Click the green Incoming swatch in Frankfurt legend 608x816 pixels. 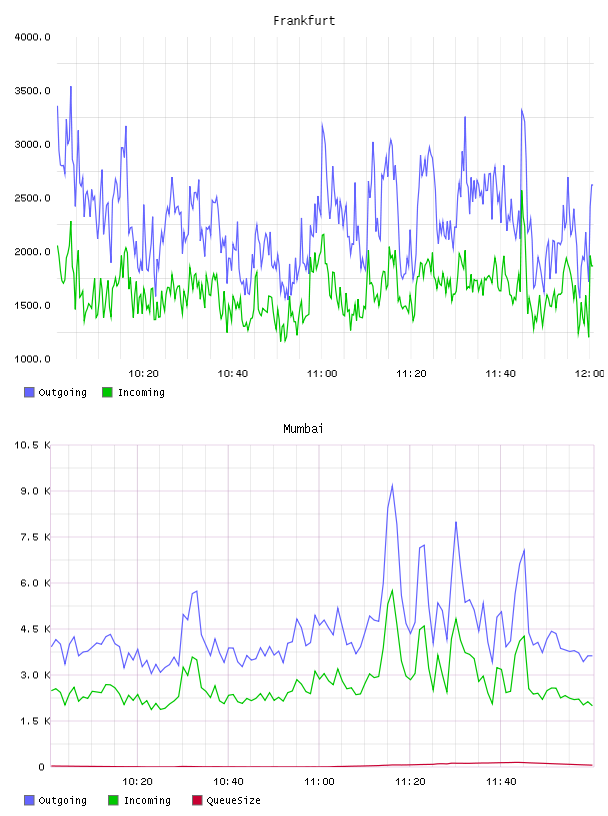tap(107, 392)
